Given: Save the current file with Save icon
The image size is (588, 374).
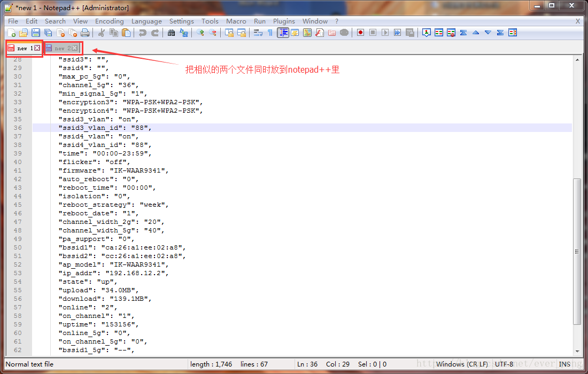Looking at the screenshot, I should 36,33.
